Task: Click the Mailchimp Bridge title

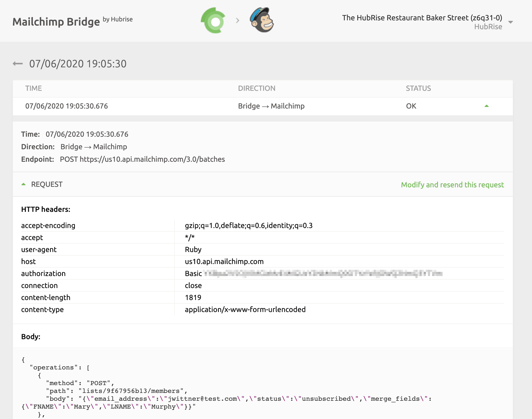Action: [56, 22]
